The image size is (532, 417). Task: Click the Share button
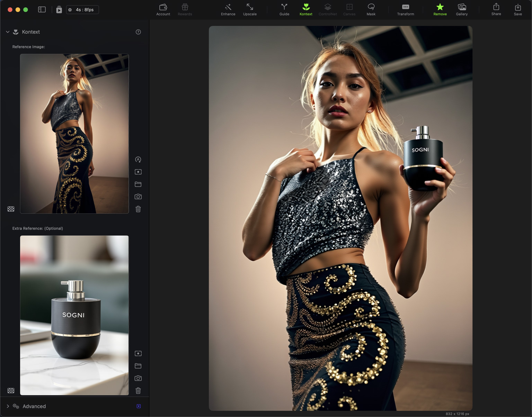(x=496, y=9)
